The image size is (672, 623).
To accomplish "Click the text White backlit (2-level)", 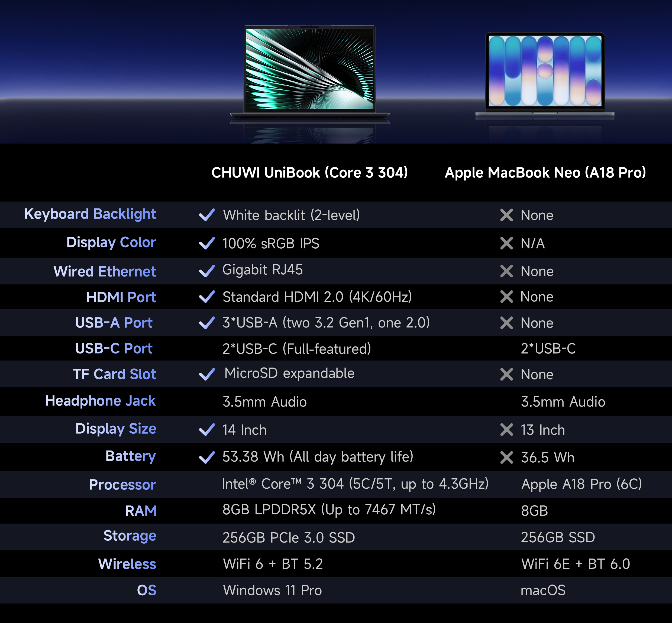I will (291, 215).
